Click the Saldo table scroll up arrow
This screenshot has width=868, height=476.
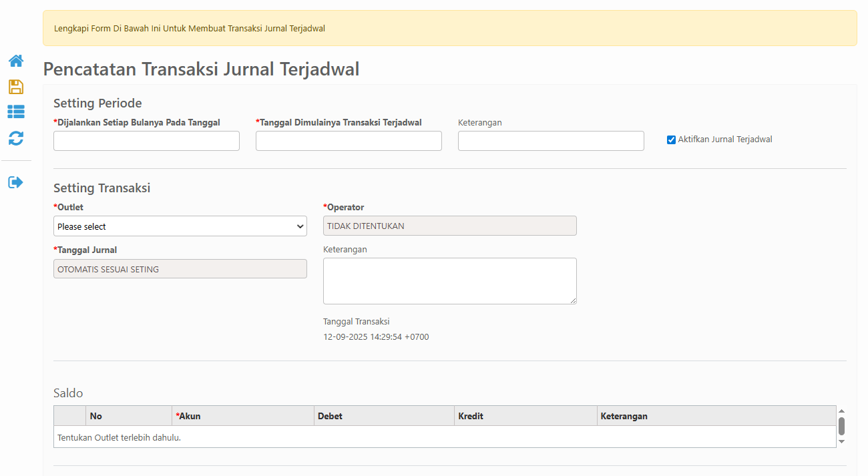click(841, 411)
